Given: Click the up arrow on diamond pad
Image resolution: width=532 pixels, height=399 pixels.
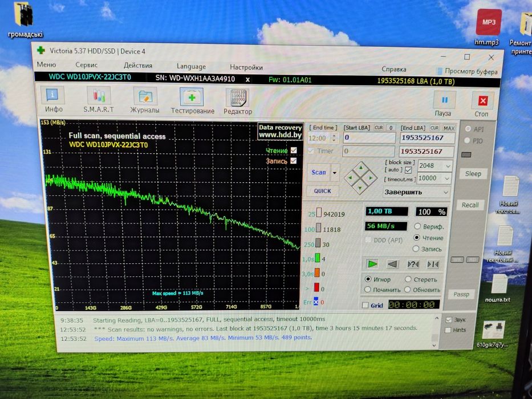Looking at the screenshot, I should pyautogui.click(x=361, y=167).
